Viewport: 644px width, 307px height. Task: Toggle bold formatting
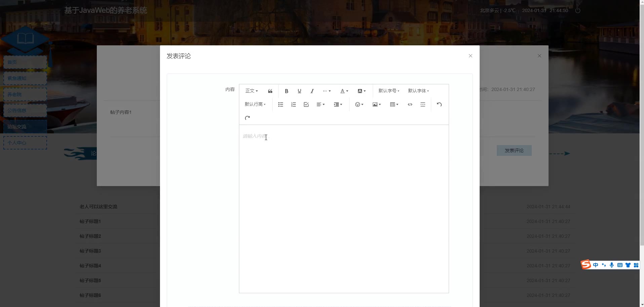coord(286,91)
